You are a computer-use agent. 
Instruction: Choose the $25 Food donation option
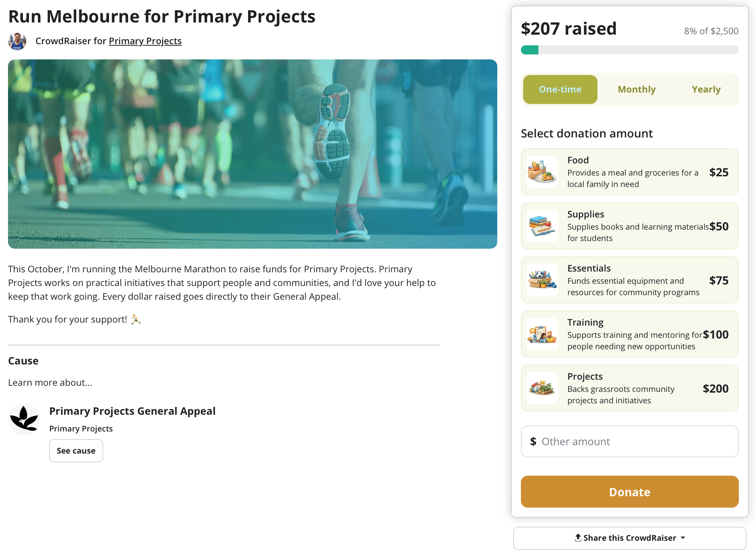click(x=629, y=172)
